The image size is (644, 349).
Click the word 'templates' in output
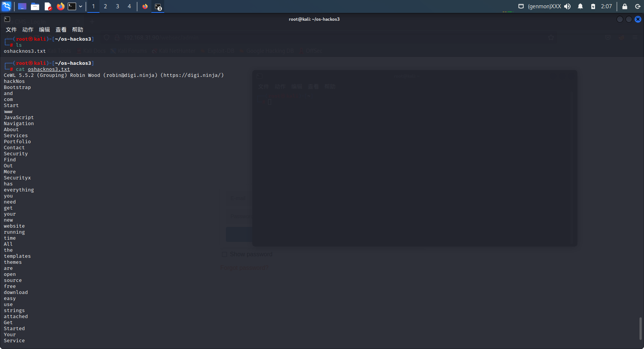[x=17, y=256]
